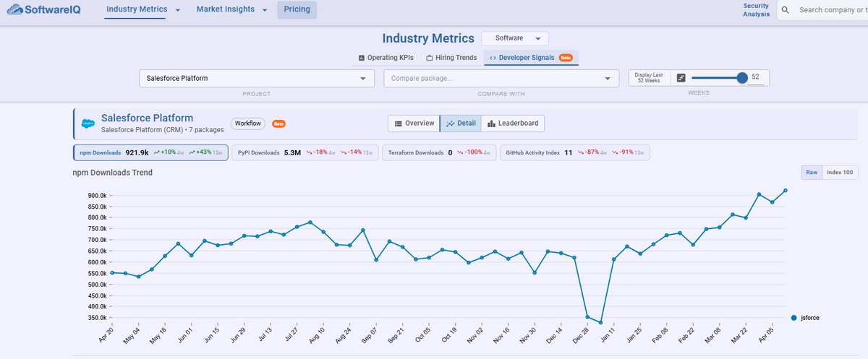Click the Display Last 52 Weeks button
The height and width of the screenshot is (359, 868).
click(647, 78)
